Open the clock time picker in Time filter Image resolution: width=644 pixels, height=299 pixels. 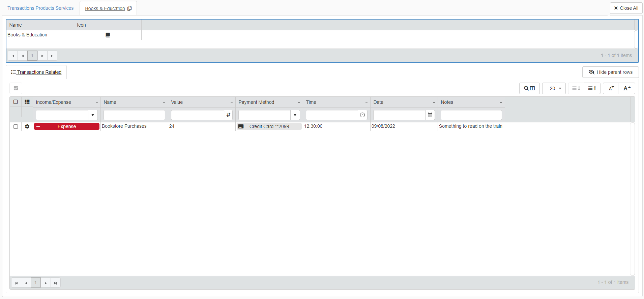coord(362,115)
